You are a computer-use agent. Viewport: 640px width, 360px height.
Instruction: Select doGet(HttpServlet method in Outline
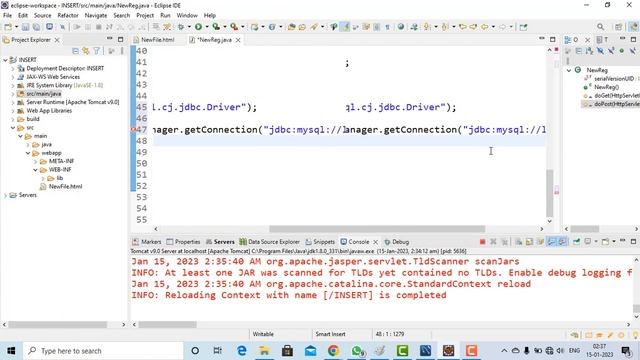616,96
